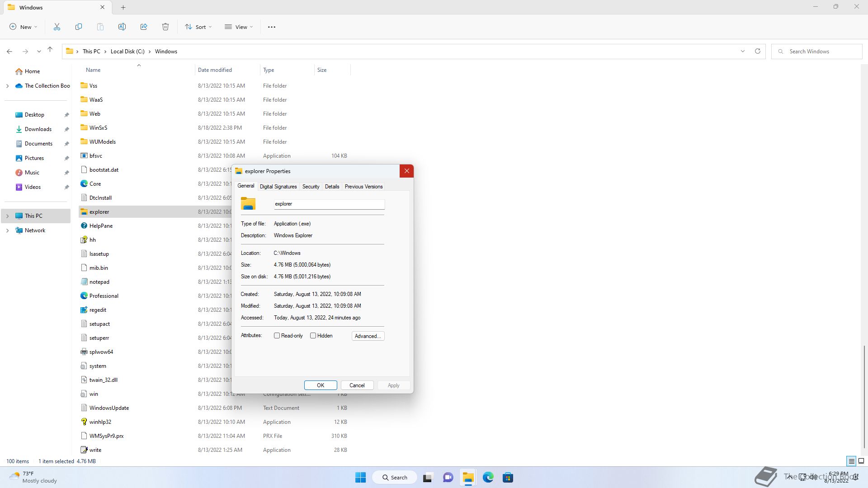Sort by the Size column header
Viewport: 868px width, 488px height.
click(332, 70)
